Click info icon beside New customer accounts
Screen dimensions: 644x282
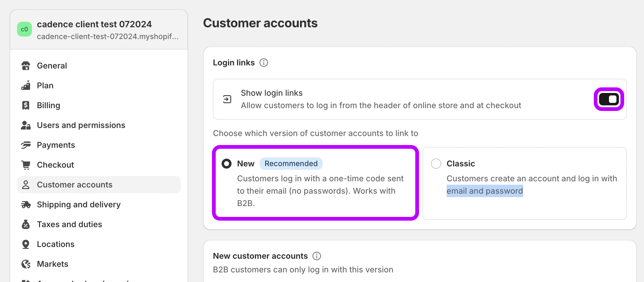pyautogui.click(x=317, y=256)
